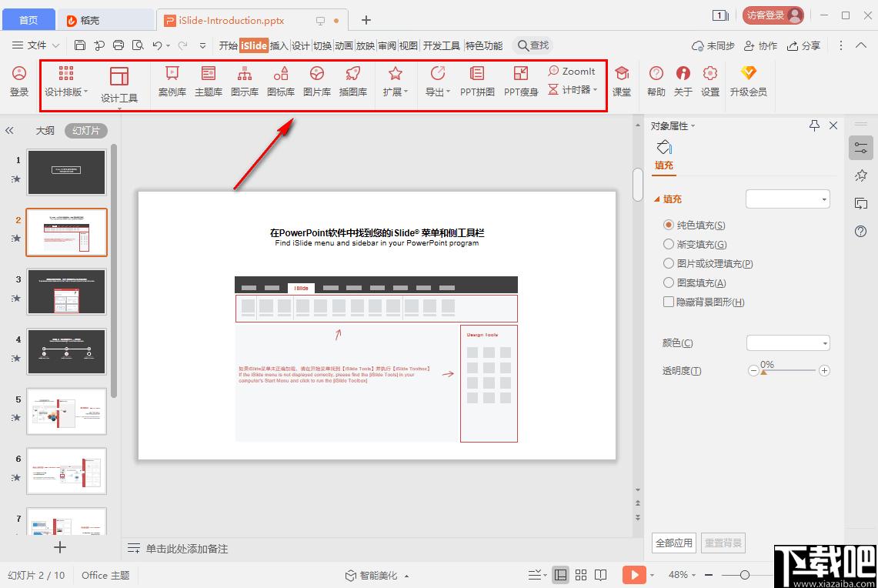
Task: Open the 图片库 picture library
Action: tap(317, 81)
